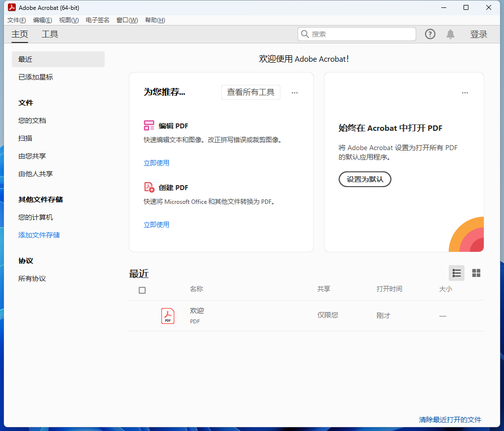
Task: Open the 电子签名 menu
Action: click(97, 20)
